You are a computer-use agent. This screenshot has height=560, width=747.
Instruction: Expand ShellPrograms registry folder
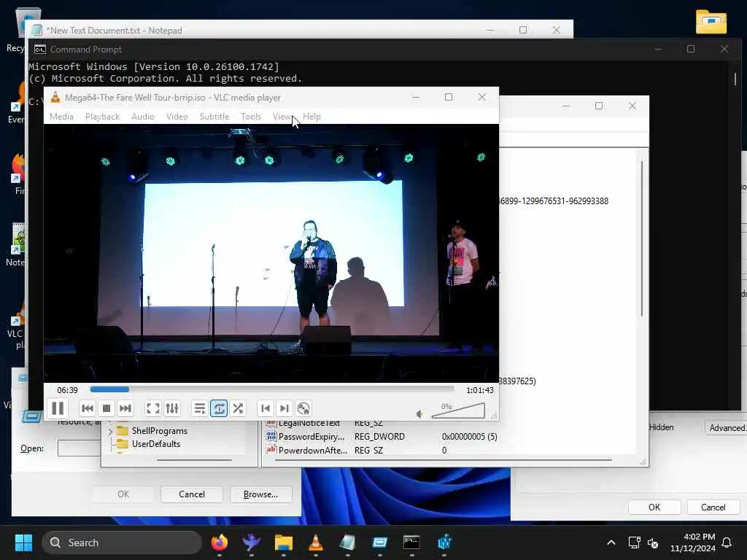pos(111,431)
